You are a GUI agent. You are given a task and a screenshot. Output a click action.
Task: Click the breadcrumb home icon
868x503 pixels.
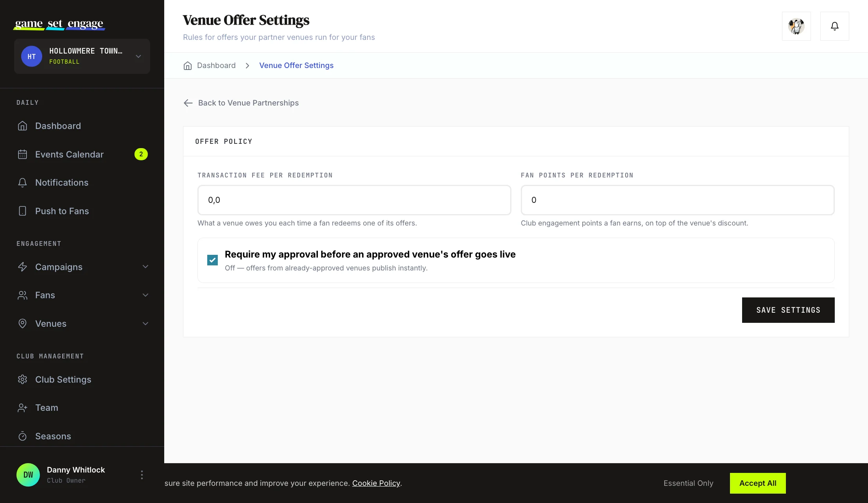188,66
